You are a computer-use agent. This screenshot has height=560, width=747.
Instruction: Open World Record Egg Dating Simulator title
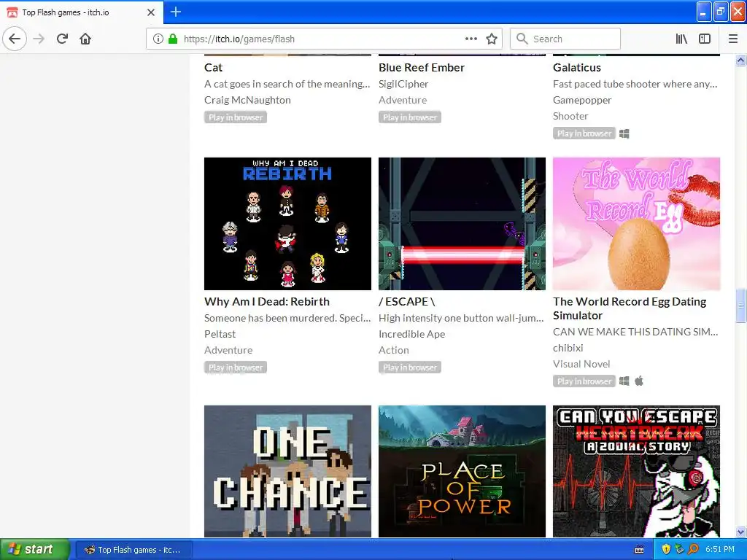pos(630,308)
